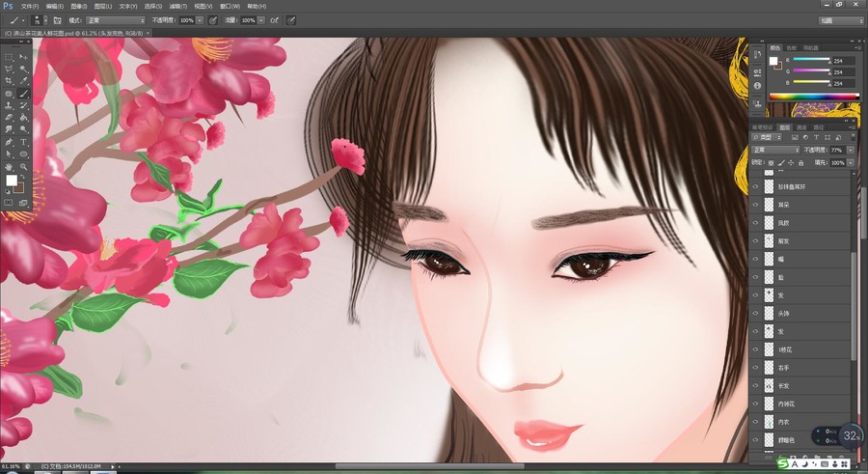Viewport: 868px width, 474px height.
Task: Select the Horizontal Type tool
Action: (x=23, y=142)
